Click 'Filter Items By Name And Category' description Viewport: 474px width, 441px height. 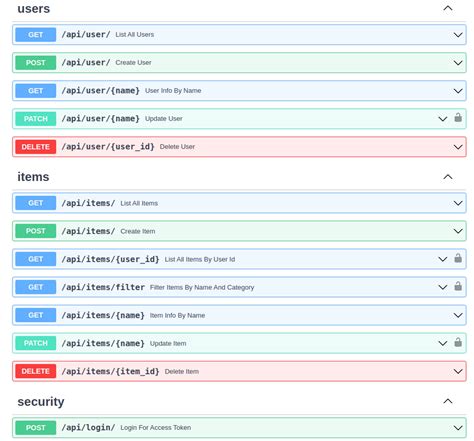[x=202, y=287]
